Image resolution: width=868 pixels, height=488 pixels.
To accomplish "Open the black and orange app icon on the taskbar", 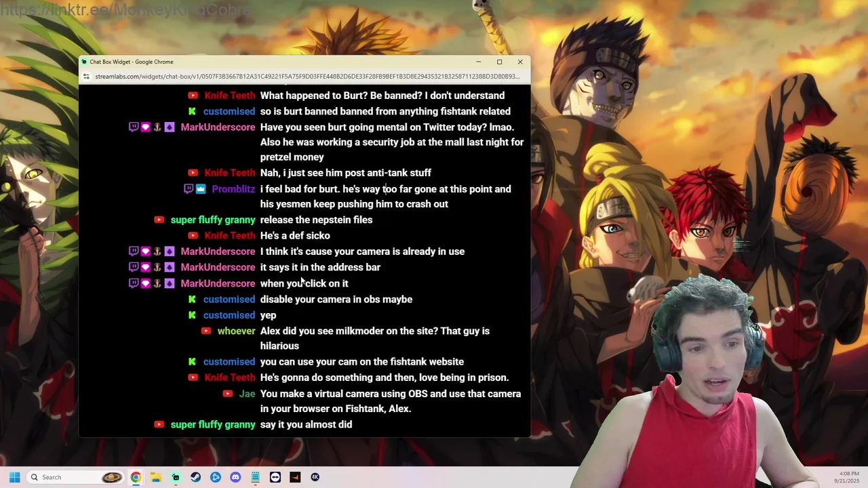I will click(x=295, y=477).
